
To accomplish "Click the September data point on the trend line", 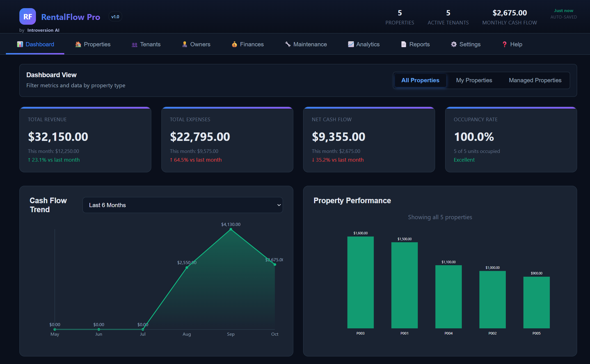I will tap(231, 229).
